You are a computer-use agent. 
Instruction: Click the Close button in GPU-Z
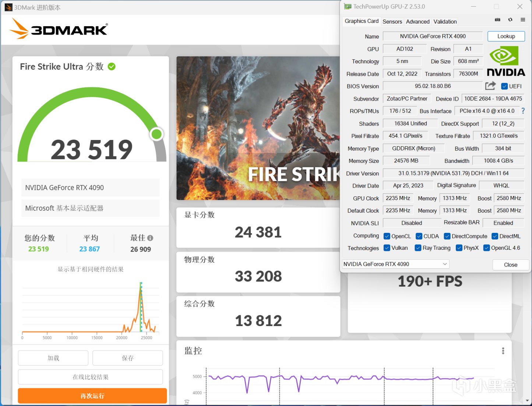(511, 265)
